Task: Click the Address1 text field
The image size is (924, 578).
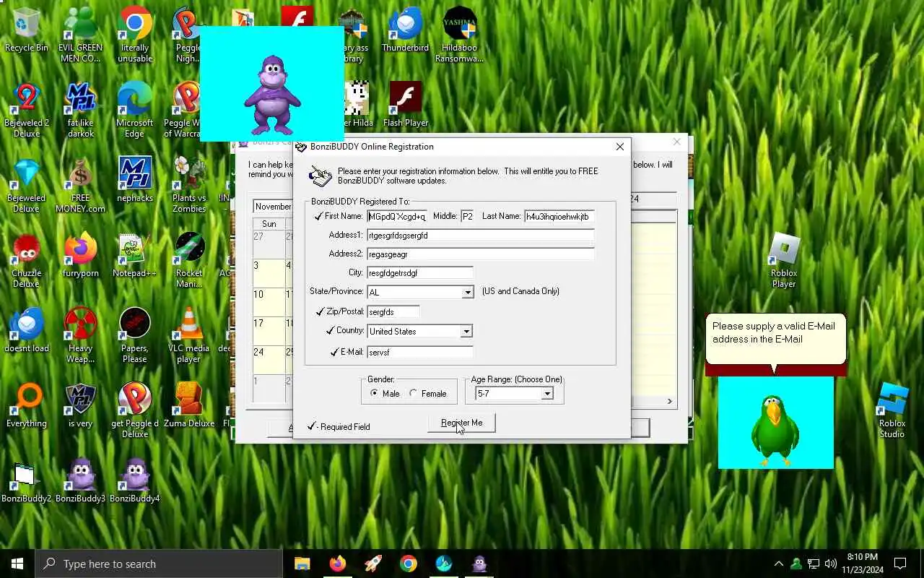Action: [481, 235]
